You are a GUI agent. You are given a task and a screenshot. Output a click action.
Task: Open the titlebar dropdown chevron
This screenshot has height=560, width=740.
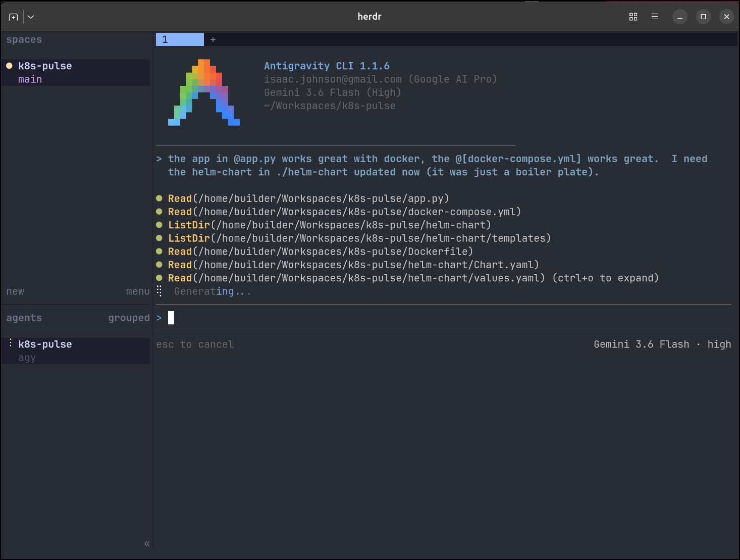[x=31, y=17]
